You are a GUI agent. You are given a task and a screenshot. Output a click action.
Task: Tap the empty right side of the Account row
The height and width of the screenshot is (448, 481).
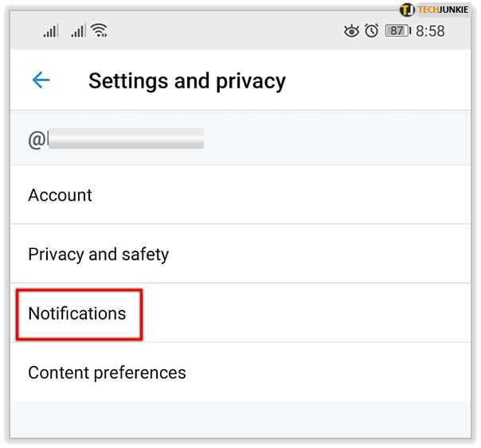(358, 195)
